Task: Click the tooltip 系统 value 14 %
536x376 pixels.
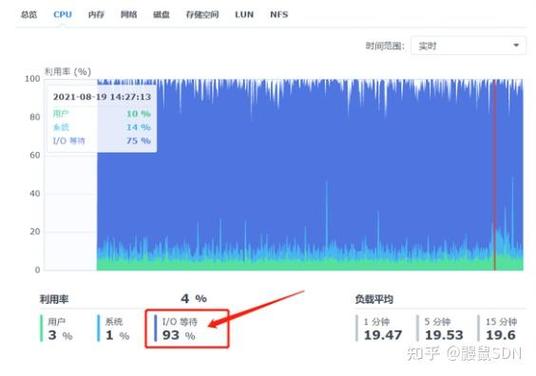Action: click(138, 127)
